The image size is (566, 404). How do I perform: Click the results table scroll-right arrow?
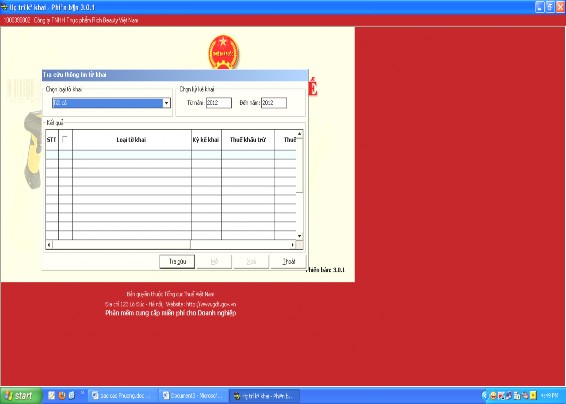(x=292, y=245)
